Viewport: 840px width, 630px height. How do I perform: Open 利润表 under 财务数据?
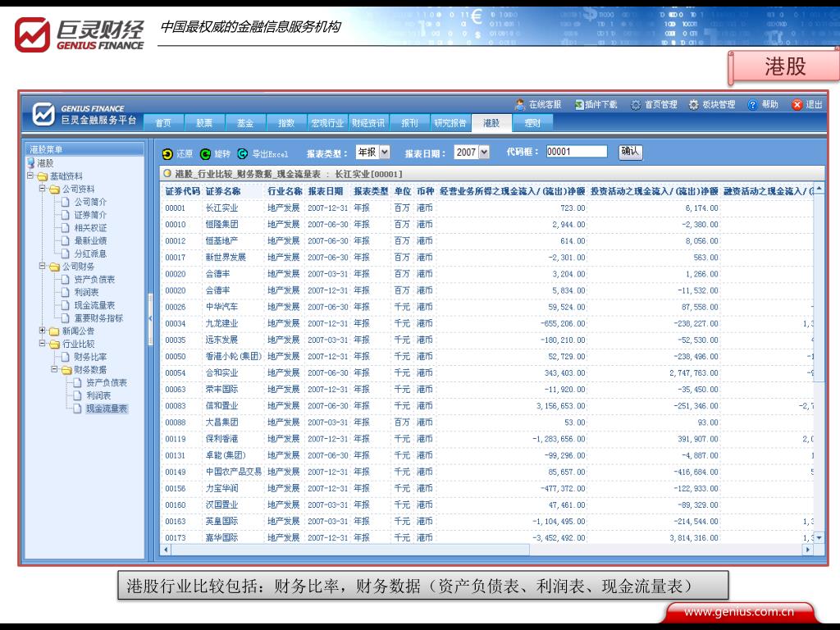tap(98, 395)
